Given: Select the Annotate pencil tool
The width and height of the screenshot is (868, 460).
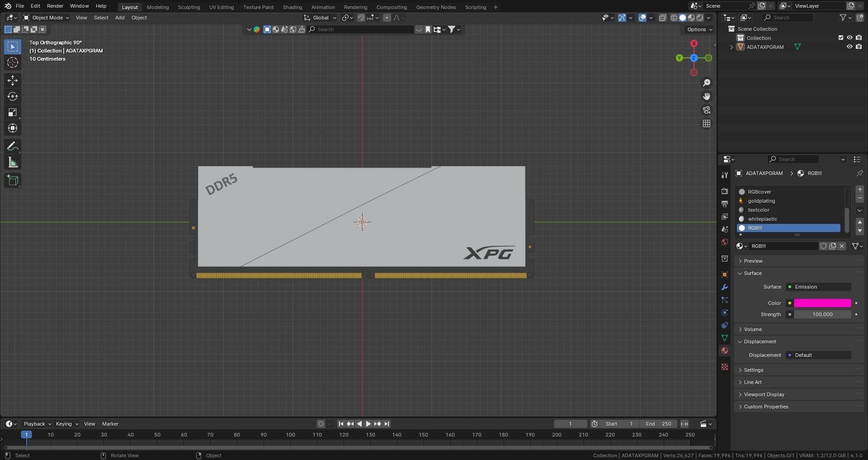Looking at the screenshot, I should pos(13,147).
